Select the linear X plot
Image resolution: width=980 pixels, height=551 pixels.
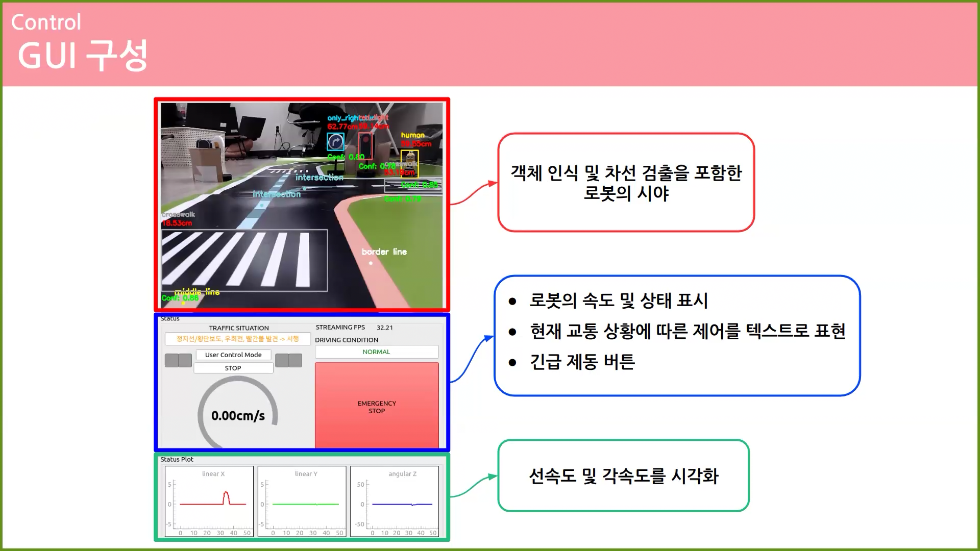(209, 501)
